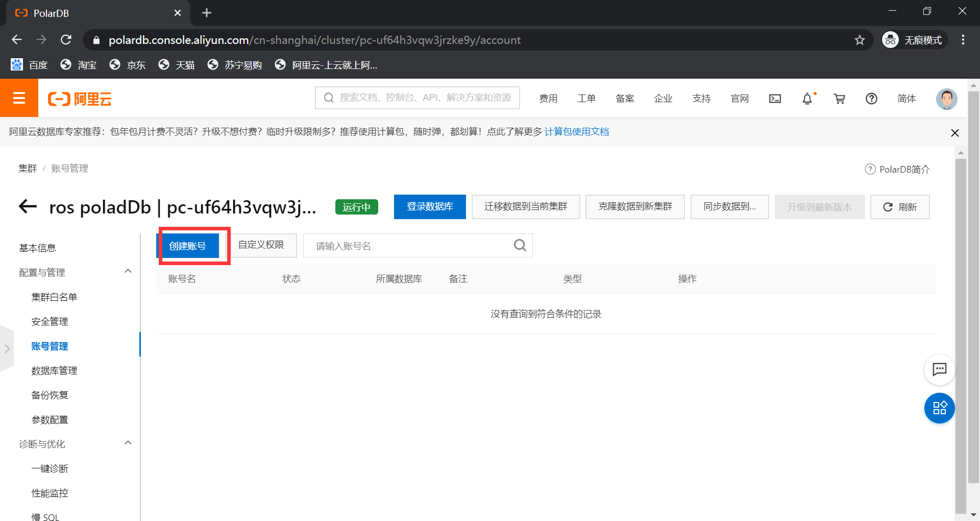Screen dimensions: 980x521
Task: Select 账号管理 in the sidebar
Action: 50,346
